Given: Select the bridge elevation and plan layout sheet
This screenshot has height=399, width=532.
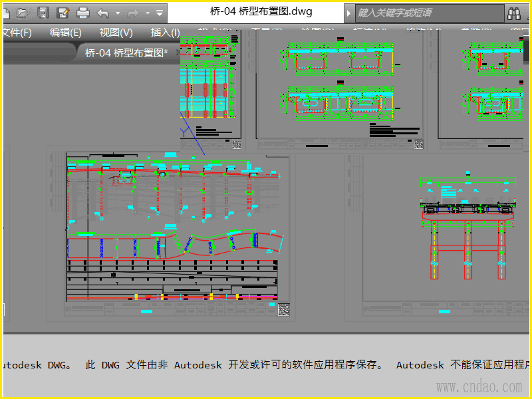Looking at the screenshot, I should click(x=173, y=234).
